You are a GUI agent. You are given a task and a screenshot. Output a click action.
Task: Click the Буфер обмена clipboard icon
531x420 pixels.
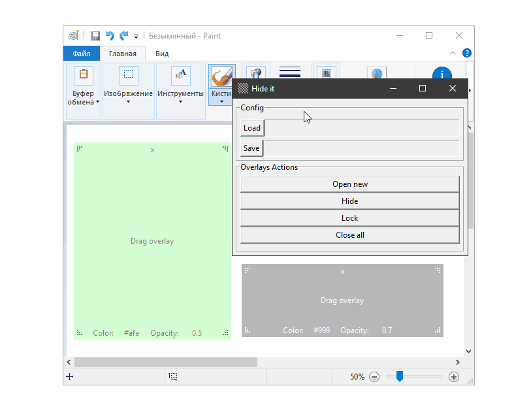[x=84, y=75]
